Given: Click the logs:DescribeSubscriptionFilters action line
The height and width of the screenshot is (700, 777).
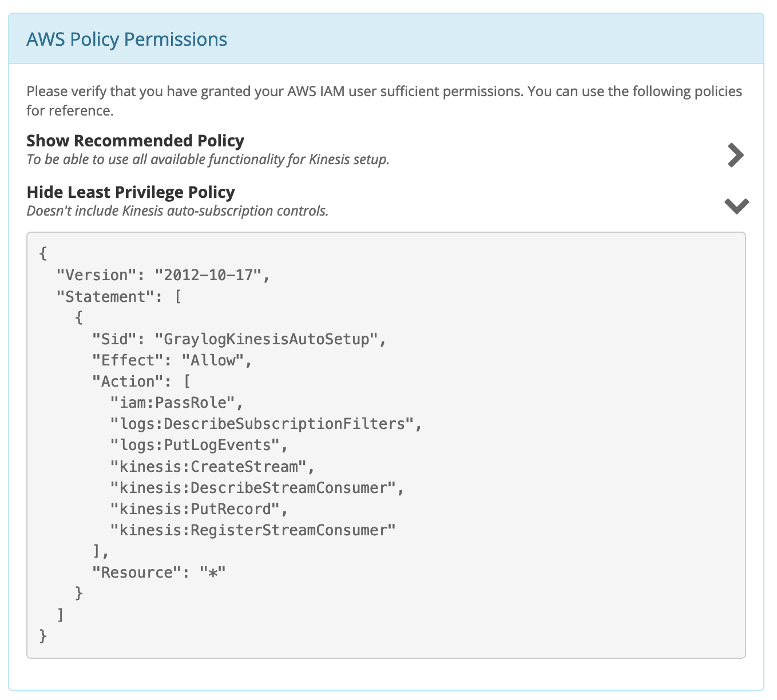Looking at the screenshot, I should [265, 424].
